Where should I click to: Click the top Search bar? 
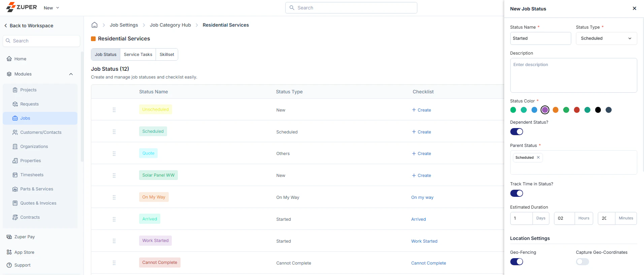[x=351, y=8]
